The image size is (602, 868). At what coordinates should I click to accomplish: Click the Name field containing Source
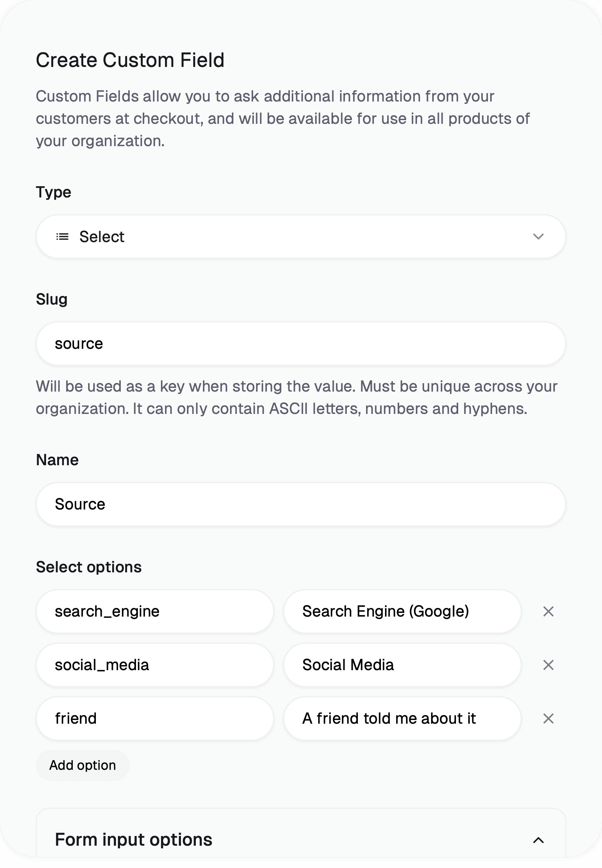(301, 504)
